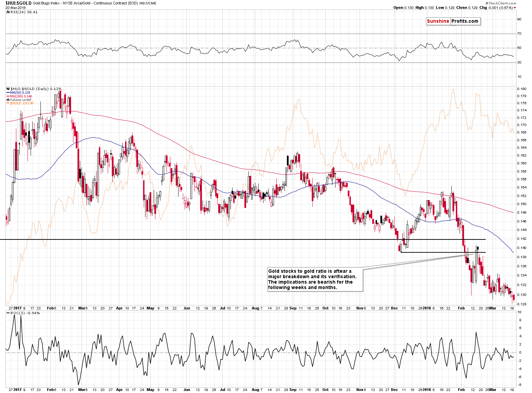Open the Sunshine Profits.com logo link
This screenshot has width=532, height=393.
453,21
